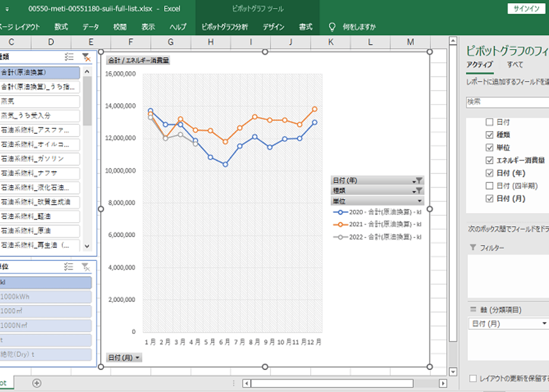Open the データ ribbon tab

pos(91,27)
